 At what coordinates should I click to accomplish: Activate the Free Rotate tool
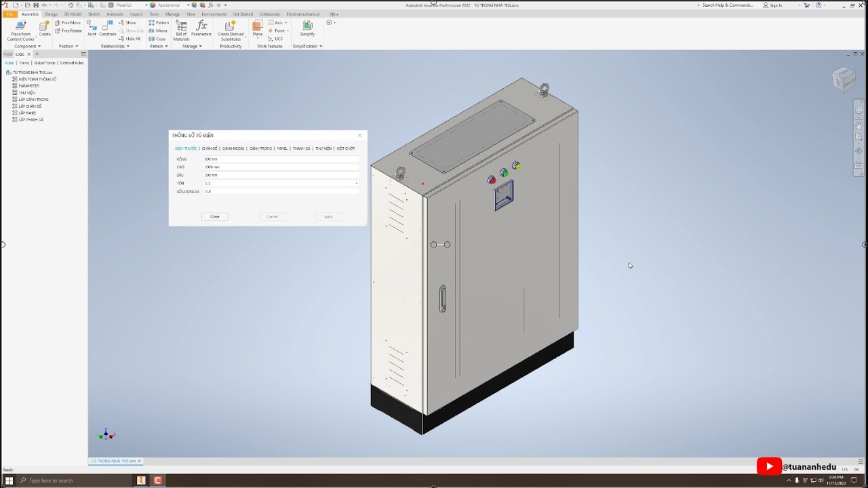click(68, 30)
